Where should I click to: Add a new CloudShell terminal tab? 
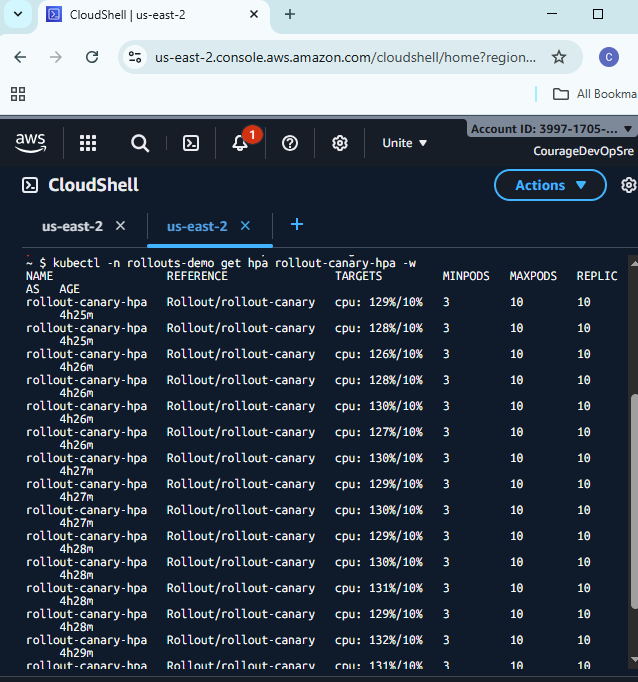coord(296,225)
